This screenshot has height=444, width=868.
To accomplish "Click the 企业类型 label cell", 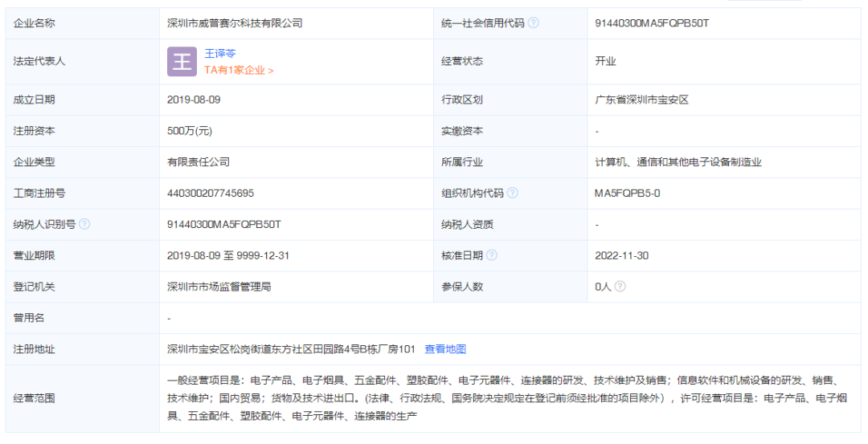I will 83,162.
